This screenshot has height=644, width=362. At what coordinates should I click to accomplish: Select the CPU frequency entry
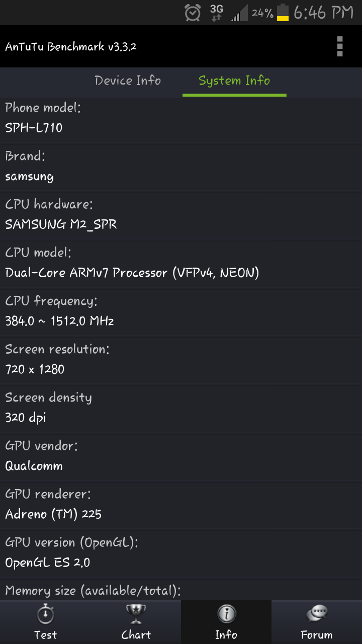(x=181, y=311)
